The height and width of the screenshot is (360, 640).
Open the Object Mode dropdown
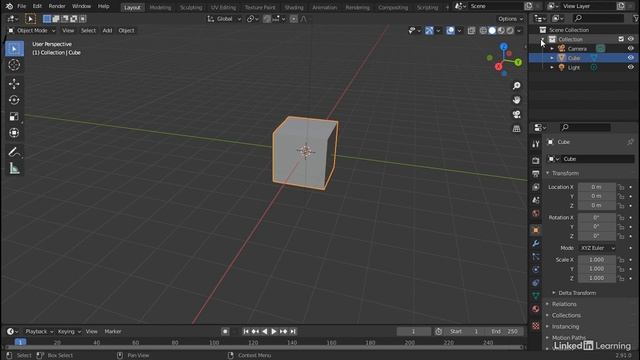(x=32, y=31)
